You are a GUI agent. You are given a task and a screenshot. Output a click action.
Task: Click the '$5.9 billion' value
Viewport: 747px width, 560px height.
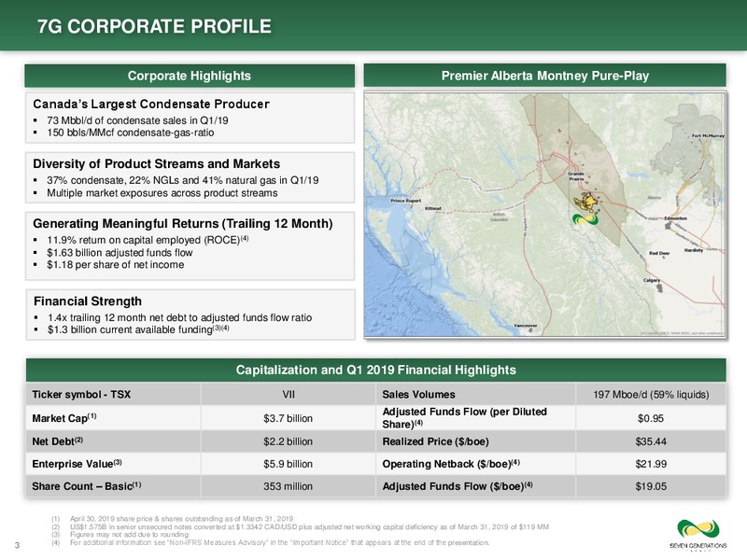(288, 464)
